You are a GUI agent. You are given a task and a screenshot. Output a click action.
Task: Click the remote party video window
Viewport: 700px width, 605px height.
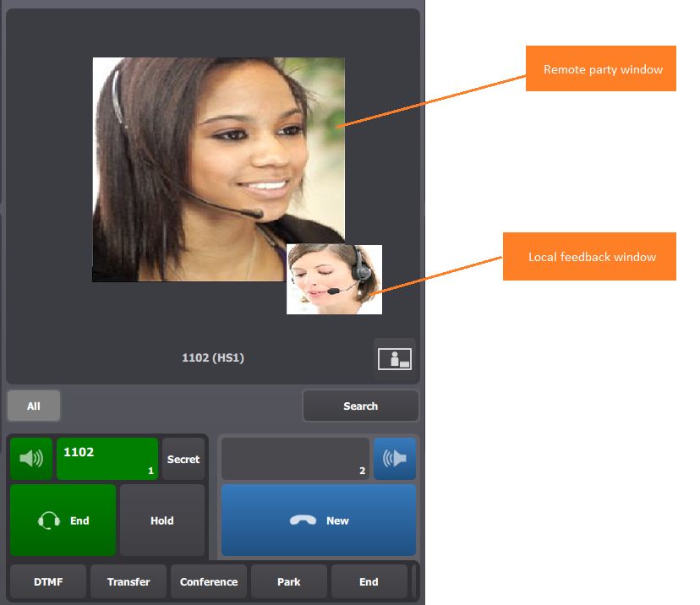tap(218, 170)
